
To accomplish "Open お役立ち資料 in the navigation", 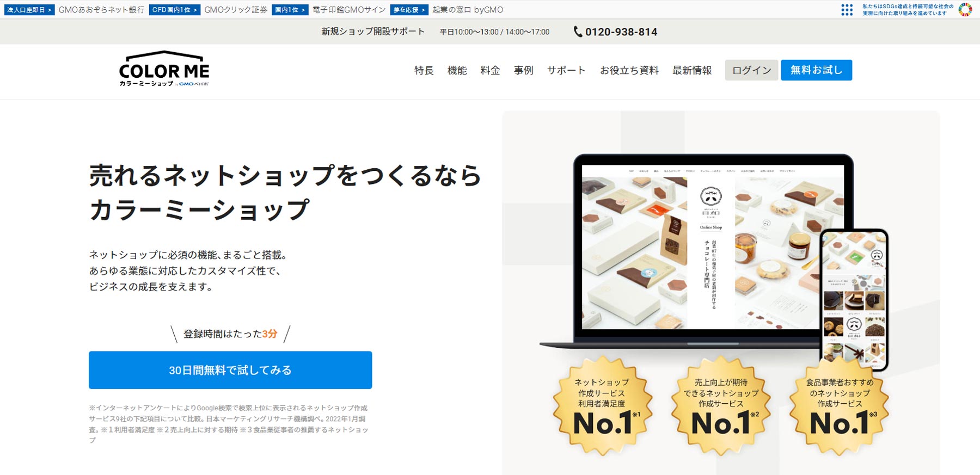I will click(x=629, y=70).
